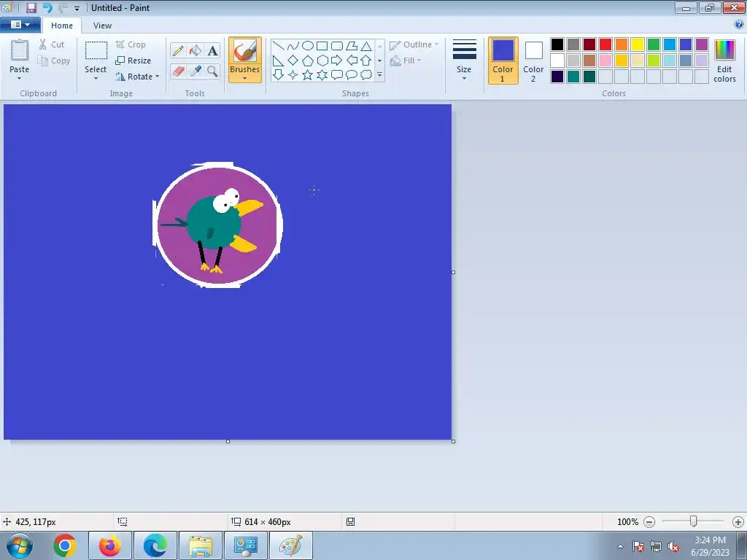Pick the black color swatch
This screenshot has height=560, width=747.
(557, 44)
